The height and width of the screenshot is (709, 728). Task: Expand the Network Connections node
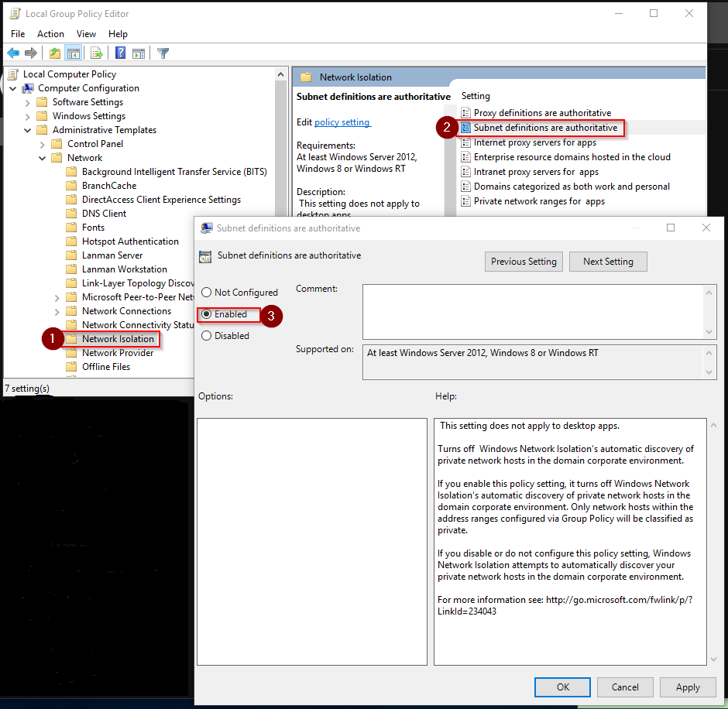click(57, 311)
